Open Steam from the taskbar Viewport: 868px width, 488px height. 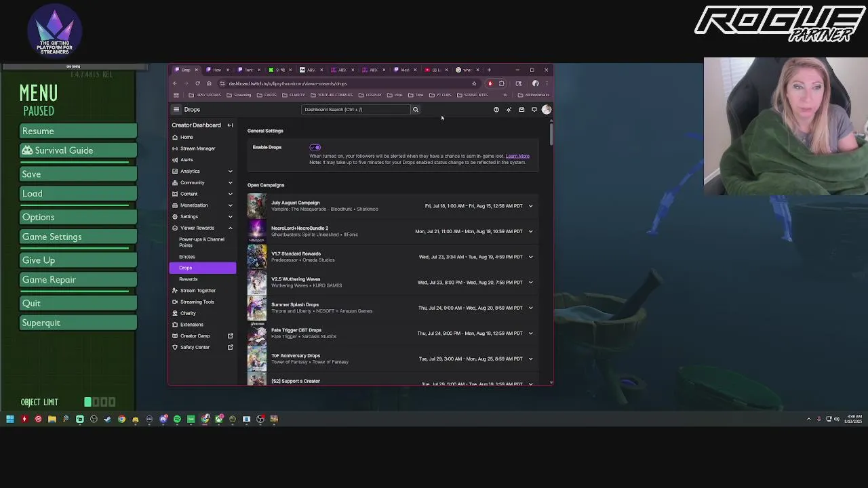(108, 420)
